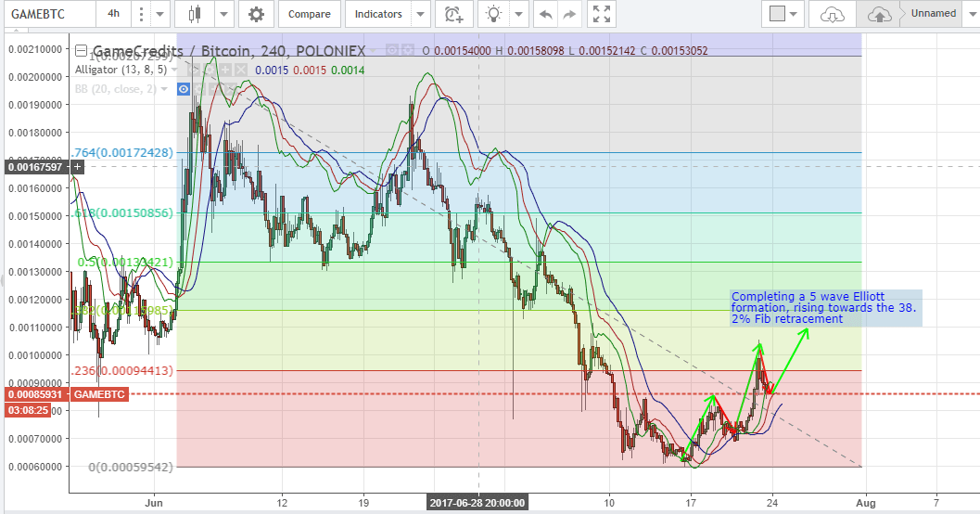Click the Aug date label on time axis
Image resolution: width=980 pixels, height=514 pixels.
[866, 503]
